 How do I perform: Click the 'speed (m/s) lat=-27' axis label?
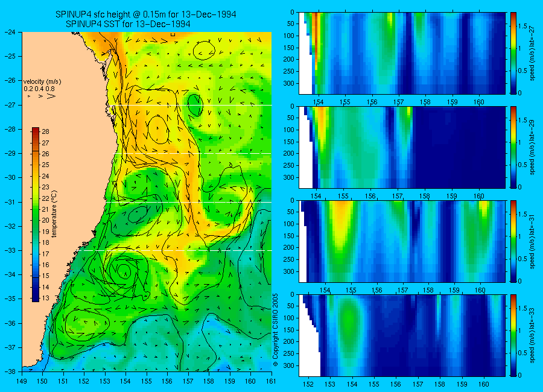point(532,53)
